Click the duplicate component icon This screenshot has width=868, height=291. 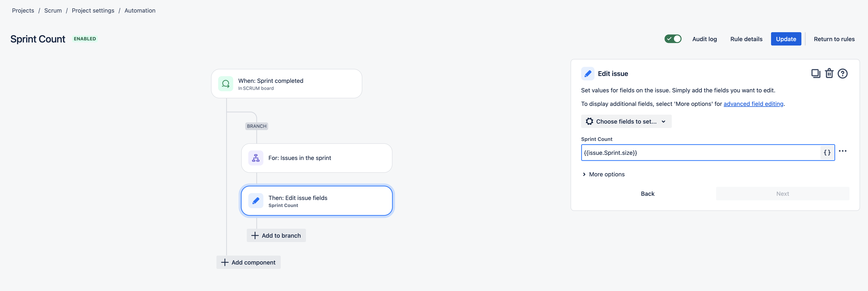point(816,73)
